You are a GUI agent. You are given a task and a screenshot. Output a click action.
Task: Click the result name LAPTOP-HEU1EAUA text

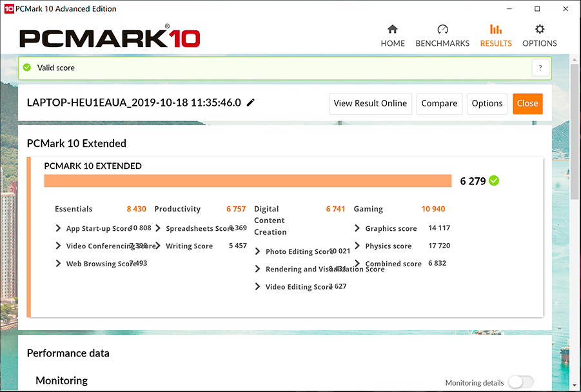pos(133,103)
